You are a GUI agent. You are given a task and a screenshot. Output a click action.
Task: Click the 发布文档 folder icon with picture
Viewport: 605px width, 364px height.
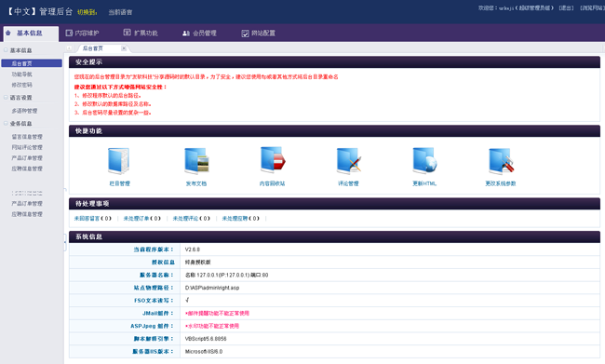[196, 161]
